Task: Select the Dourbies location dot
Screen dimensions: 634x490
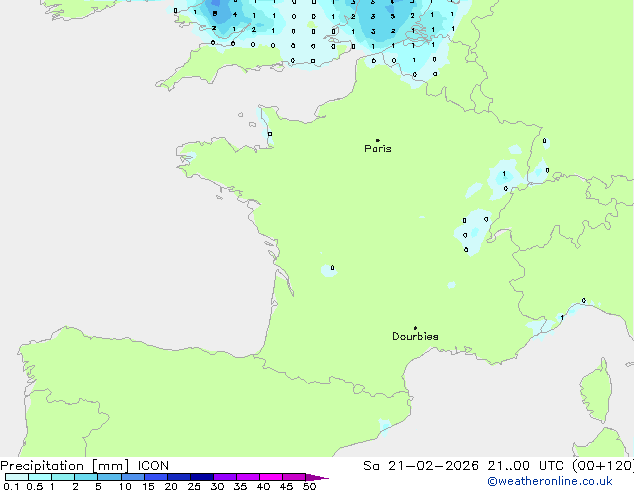Action: (x=415, y=328)
